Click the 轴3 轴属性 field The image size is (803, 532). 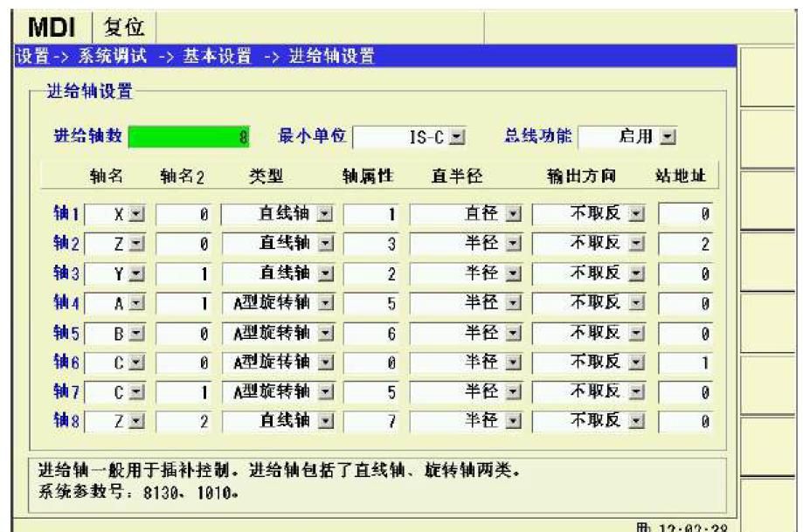pos(372,274)
